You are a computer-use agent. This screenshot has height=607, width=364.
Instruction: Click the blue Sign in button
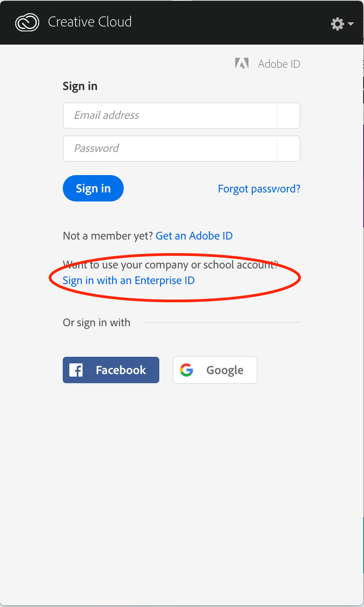coord(93,188)
